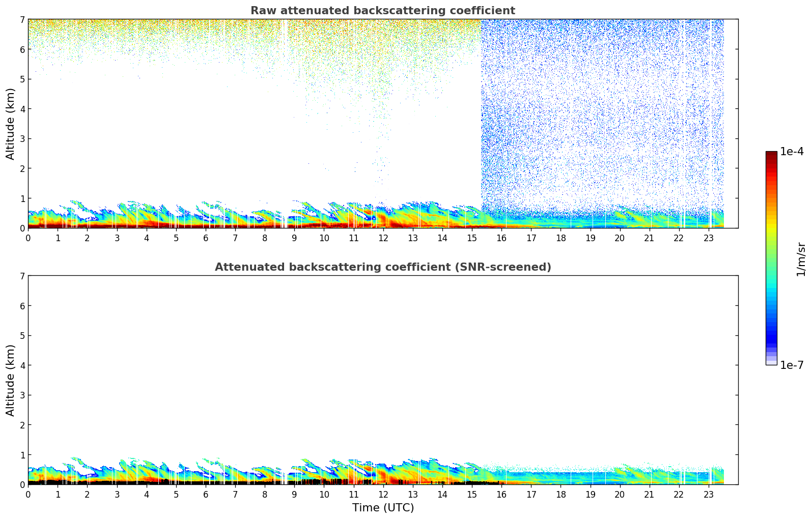The width and height of the screenshot is (812, 519).
Task: Click the bottom plot's "Altitude (km)" axis label
Action: [11, 380]
